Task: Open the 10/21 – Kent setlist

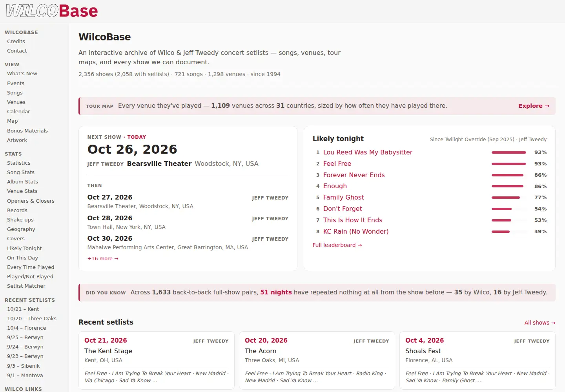Action: click(23, 309)
